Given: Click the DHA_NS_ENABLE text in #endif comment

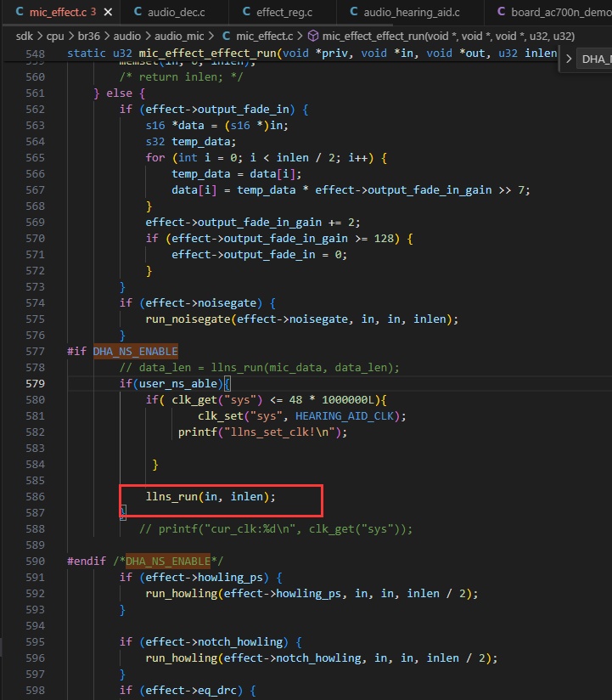Looking at the screenshot, I should click(x=168, y=562).
